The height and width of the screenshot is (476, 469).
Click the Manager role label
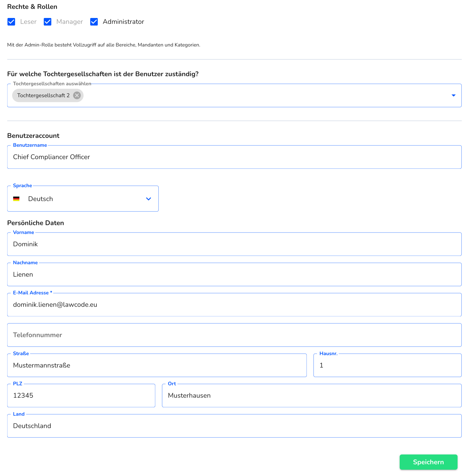tap(70, 22)
